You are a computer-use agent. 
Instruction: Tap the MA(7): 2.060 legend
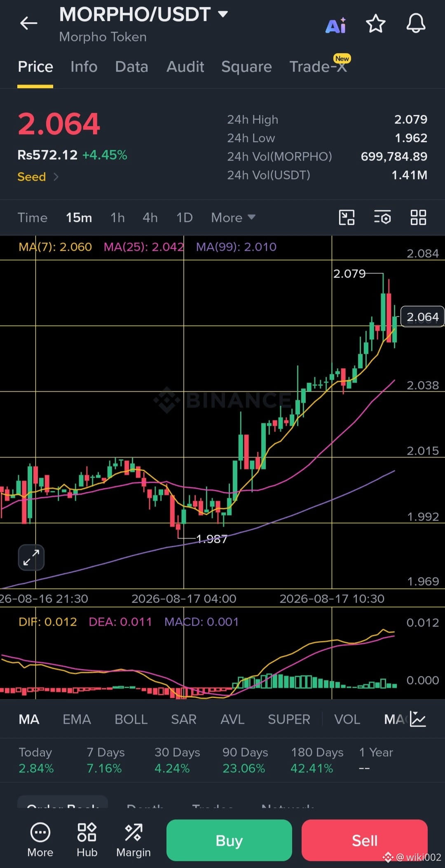point(55,247)
